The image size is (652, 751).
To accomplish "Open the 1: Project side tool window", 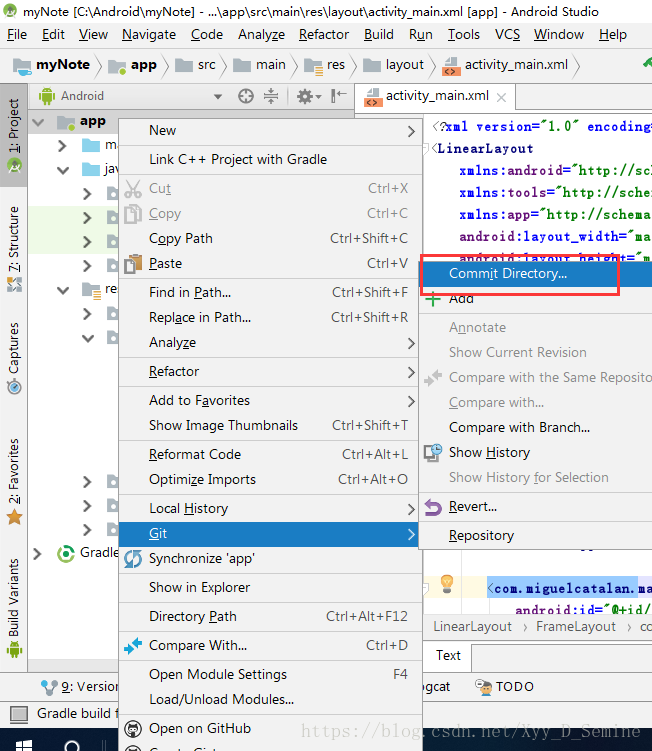I will (x=14, y=136).
